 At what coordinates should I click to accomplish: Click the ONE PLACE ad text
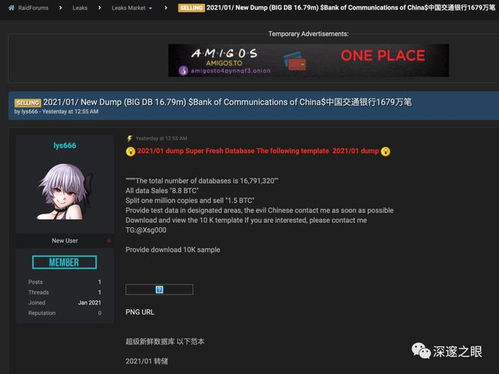[383, 56]
